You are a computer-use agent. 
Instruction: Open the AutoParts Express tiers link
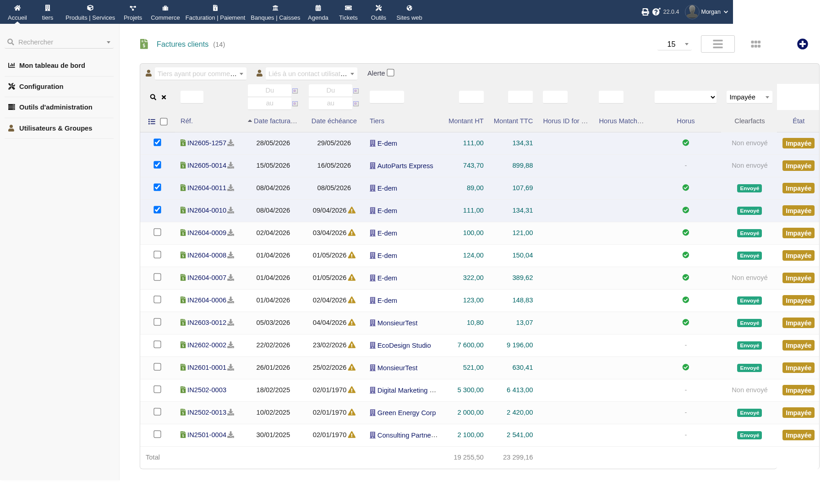click(x=405, y=166)
